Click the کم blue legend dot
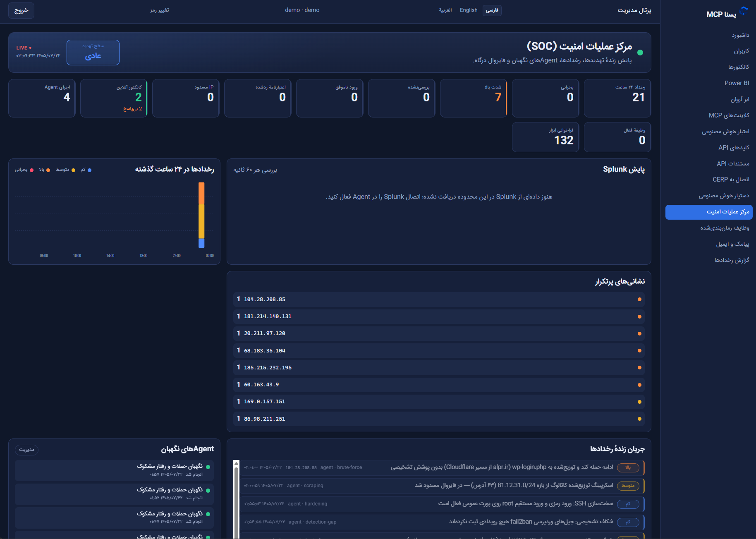Viewport: 756px width, 539px height. pos(90,170)
